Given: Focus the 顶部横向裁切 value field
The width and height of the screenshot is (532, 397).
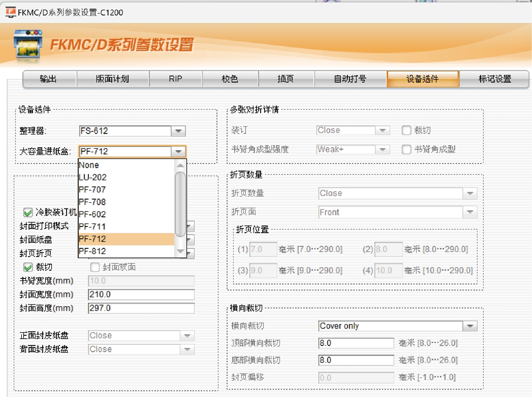Looking at the screenshot, I should (x=356, y=343).
